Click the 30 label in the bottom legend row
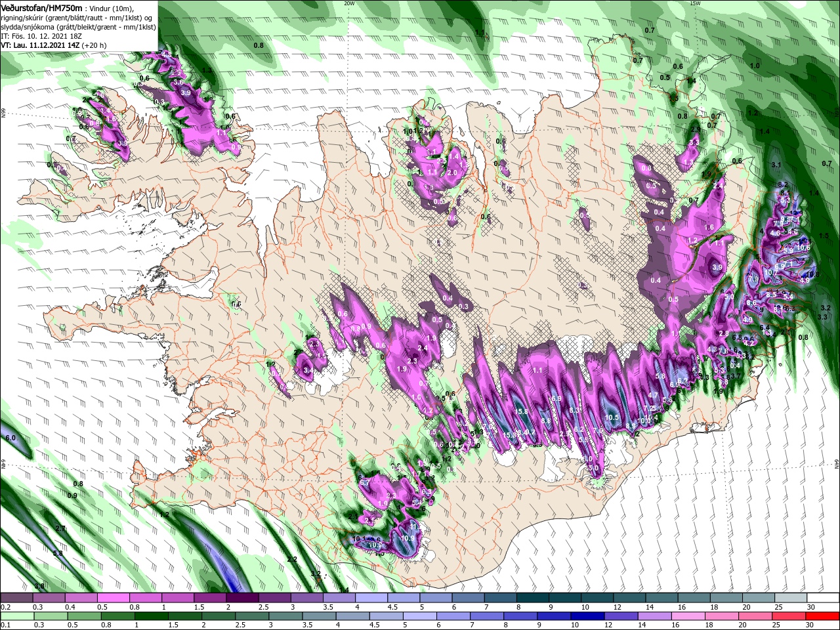The width and height of the screenshot is (840, 630). pos(811,625)
